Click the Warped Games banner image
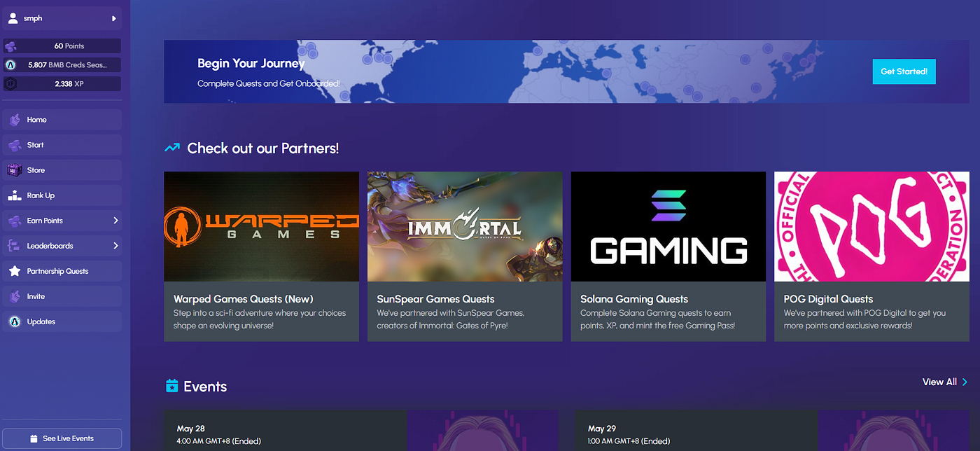Image resolution: width=980 pixels, height=451 pixels. pos(261,227)
